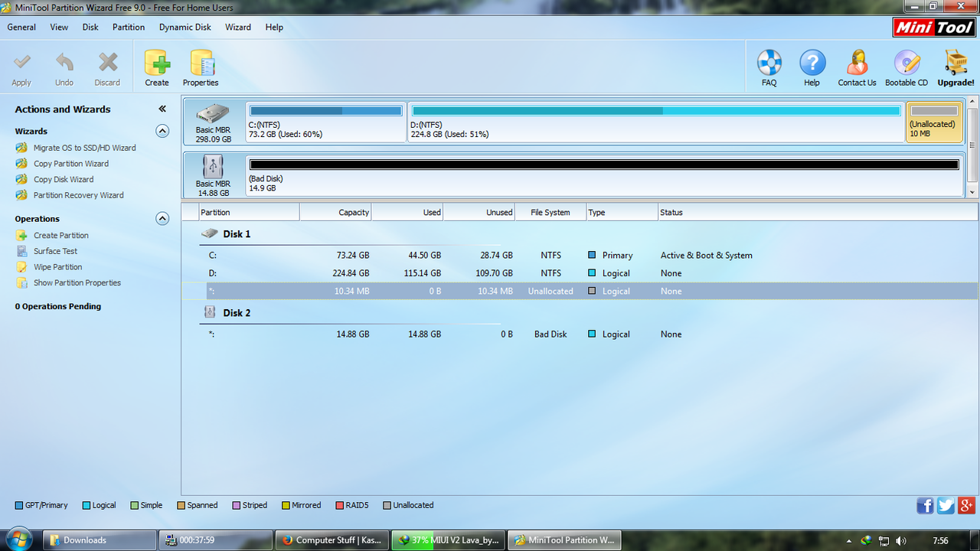The image size is (980, 551).
Task: Click the Create partition toolbar icon
Action: pyautogui.click(x=157, y=63)
